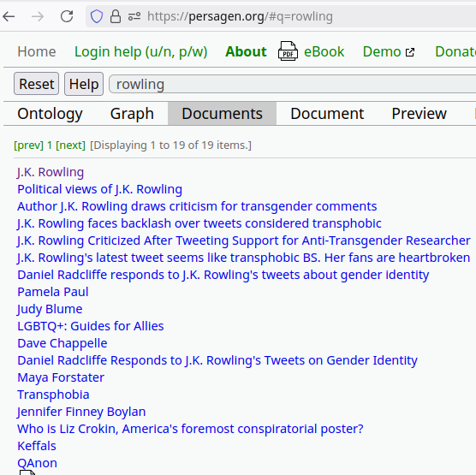Open Daniel Radcliffe responds to tweets about gender identity
Screen dimensions: 476x475
pos(223,275)
